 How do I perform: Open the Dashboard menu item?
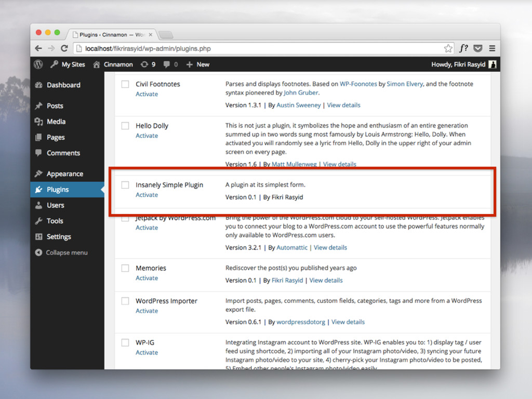tap(67, 85)
